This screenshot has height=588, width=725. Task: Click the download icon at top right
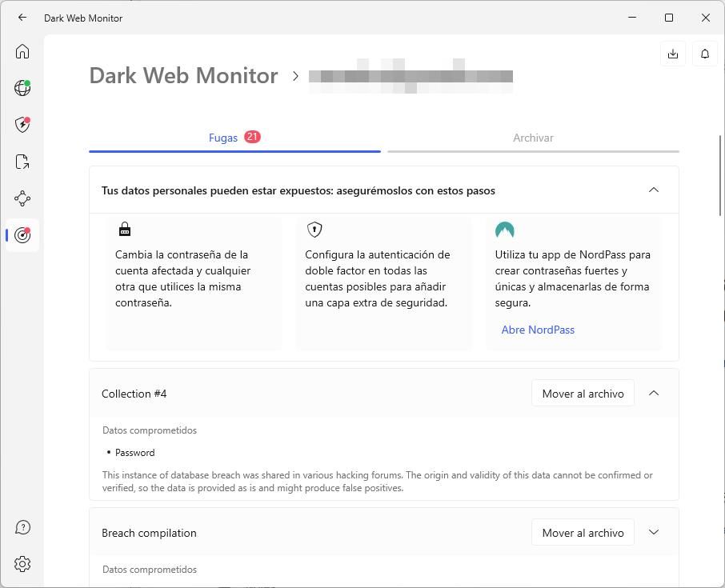point(673,54)
